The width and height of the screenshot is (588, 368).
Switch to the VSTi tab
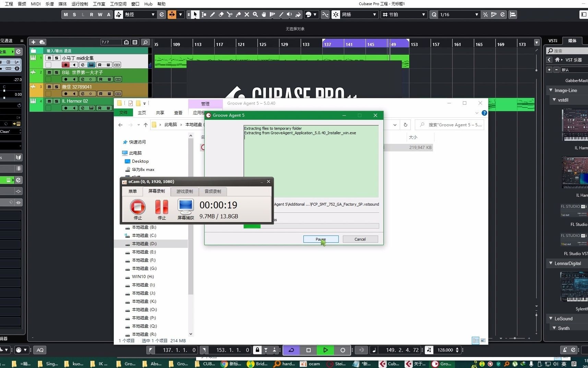point(553,41)
